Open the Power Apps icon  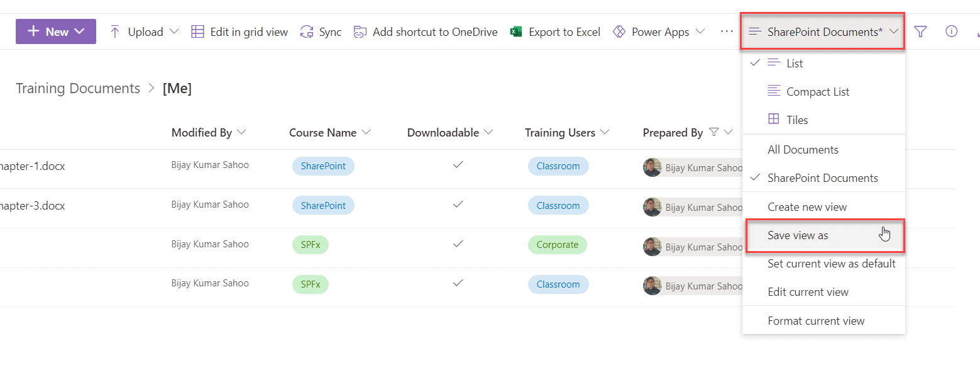pos(619,31)
